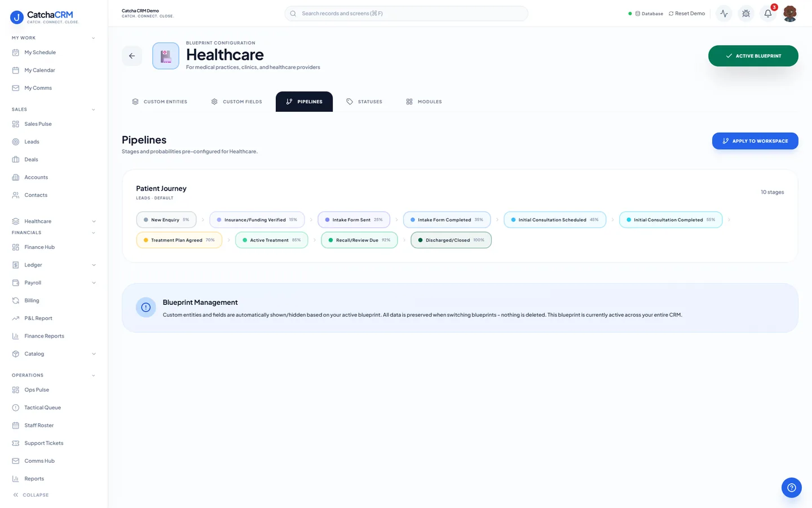
Task: Open My Schedule in sidebar
Action: tap(54, 52)
